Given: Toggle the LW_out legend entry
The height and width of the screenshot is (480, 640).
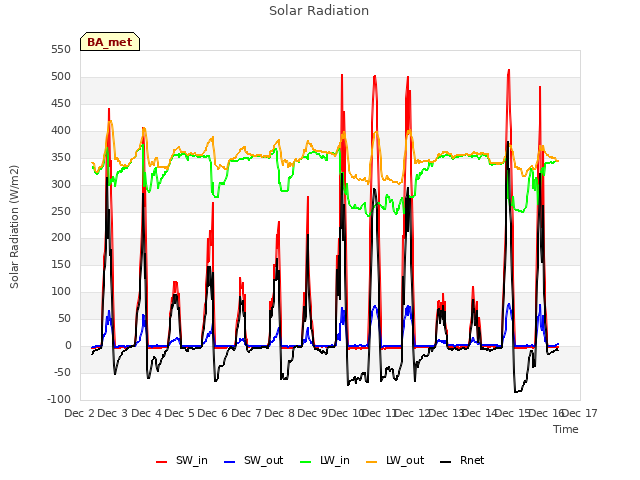Looking at the screenshot, I should point(395,460).
